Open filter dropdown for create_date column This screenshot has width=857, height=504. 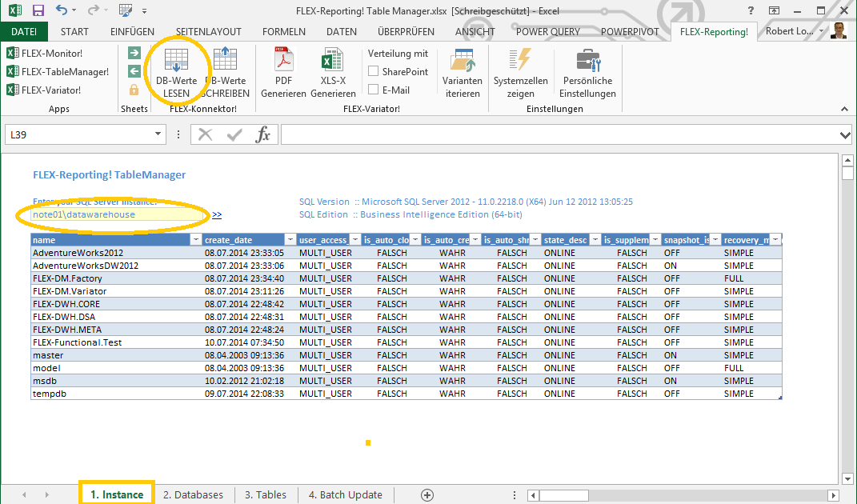pyautogui.click(x=290, y=240)
